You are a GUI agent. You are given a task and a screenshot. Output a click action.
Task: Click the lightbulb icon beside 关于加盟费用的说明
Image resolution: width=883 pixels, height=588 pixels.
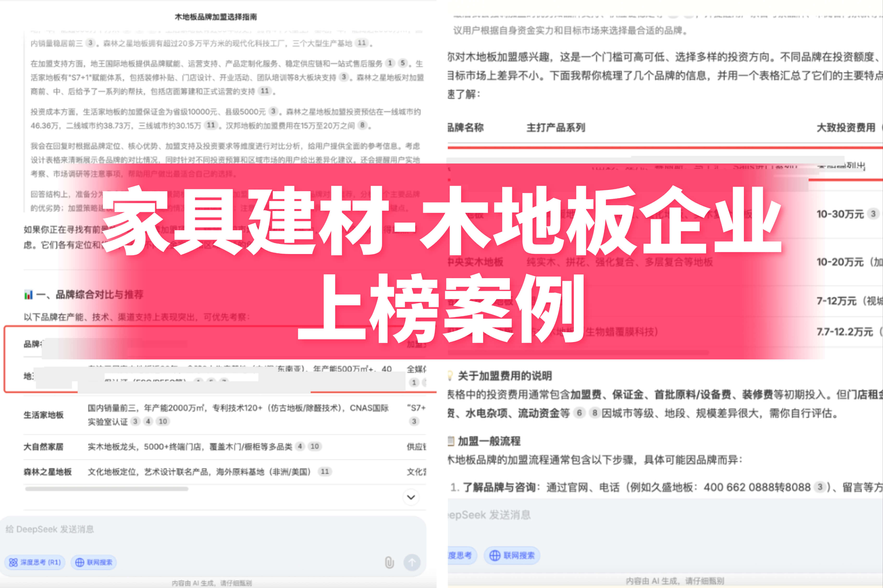(x=450, y=375)
